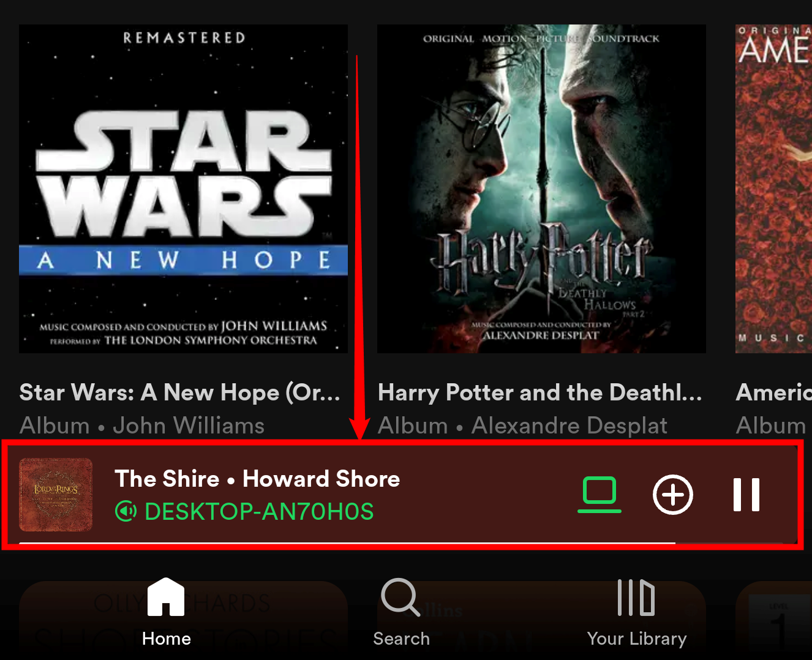Toggle playback device via the connect icon

tap(599, 493)
